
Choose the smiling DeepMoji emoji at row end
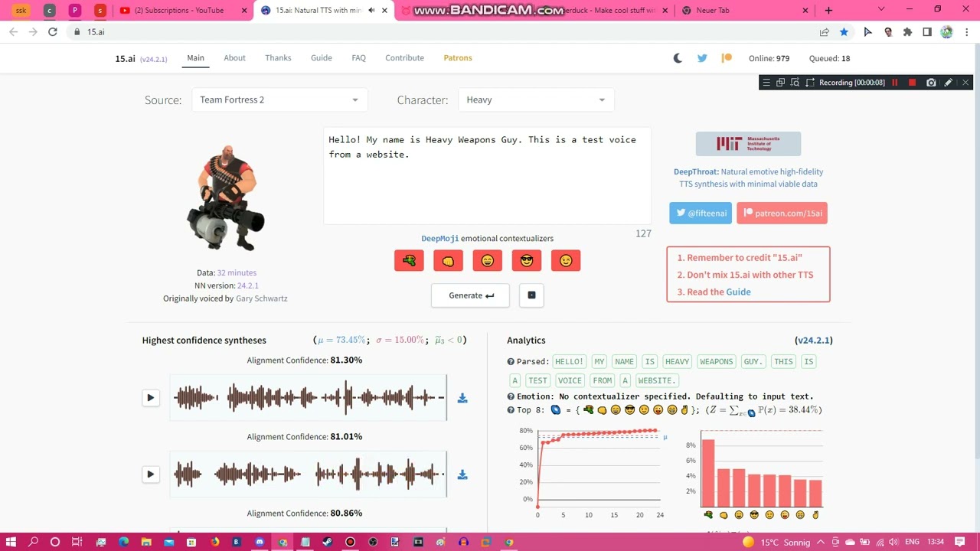tap(566, 261)
